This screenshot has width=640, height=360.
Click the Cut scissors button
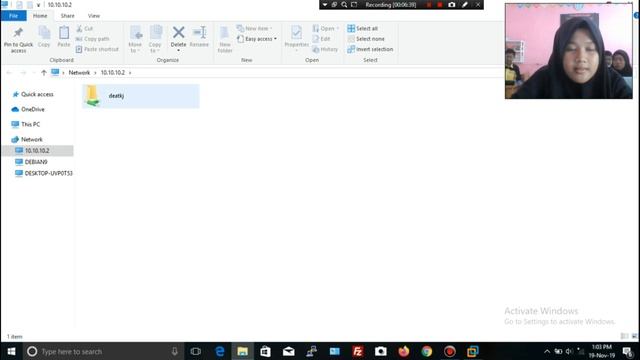(x=84, y=29)
